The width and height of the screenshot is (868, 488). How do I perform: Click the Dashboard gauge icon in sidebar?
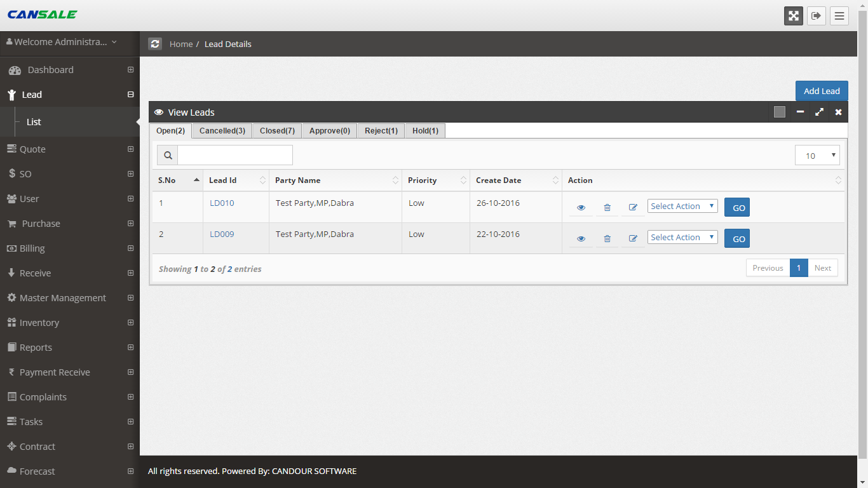[15, 70]
